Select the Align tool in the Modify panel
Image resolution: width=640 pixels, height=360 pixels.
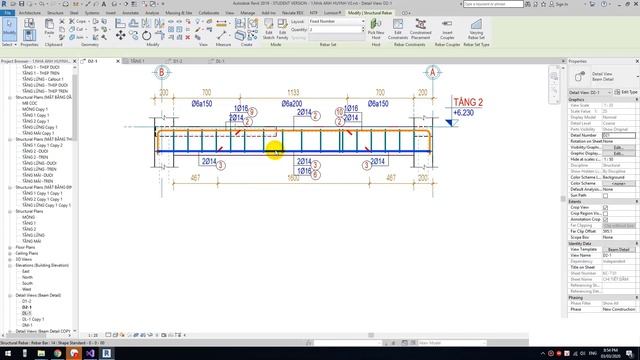click(120, 23)
